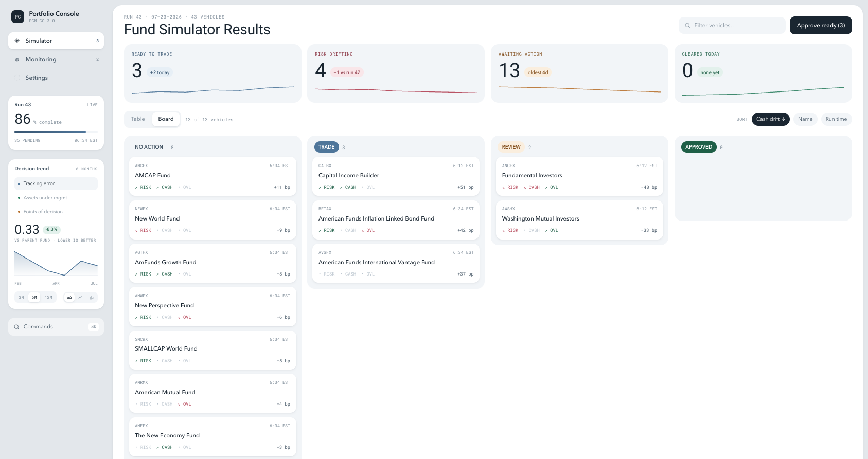Click CASH indicator on AMCAP Fund card
This screenshot has height=459, width=868.
[x=165, y=187]
